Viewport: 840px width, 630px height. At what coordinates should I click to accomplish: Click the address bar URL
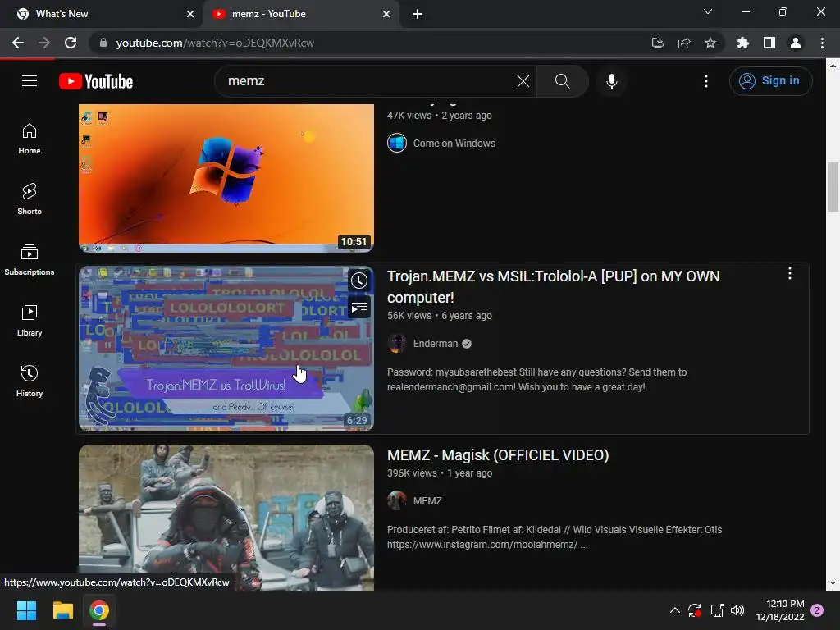(x=216, y=43)
